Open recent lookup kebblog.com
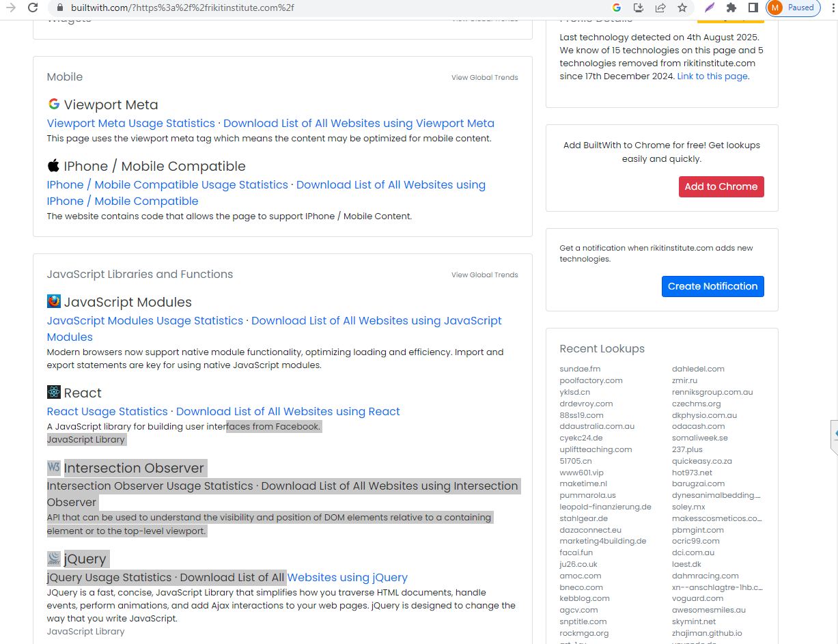Screen dimensions: 838x644 pos(584,598)
